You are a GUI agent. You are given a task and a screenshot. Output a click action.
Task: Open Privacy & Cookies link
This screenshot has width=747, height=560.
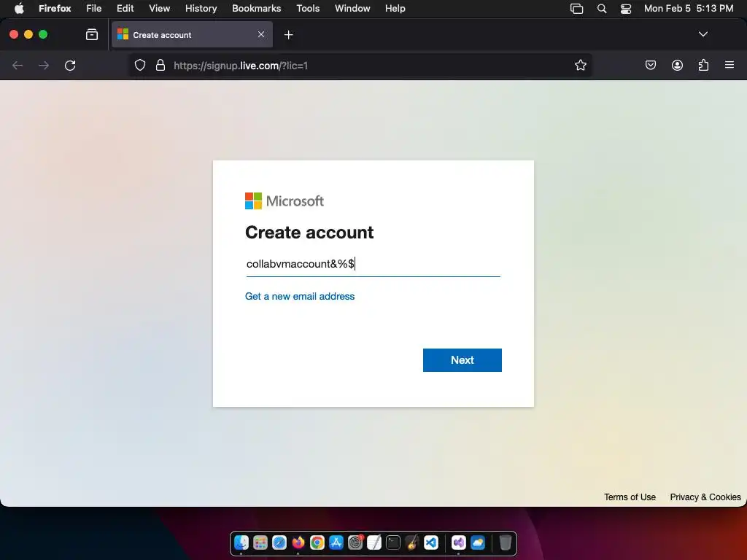(705, 497)
